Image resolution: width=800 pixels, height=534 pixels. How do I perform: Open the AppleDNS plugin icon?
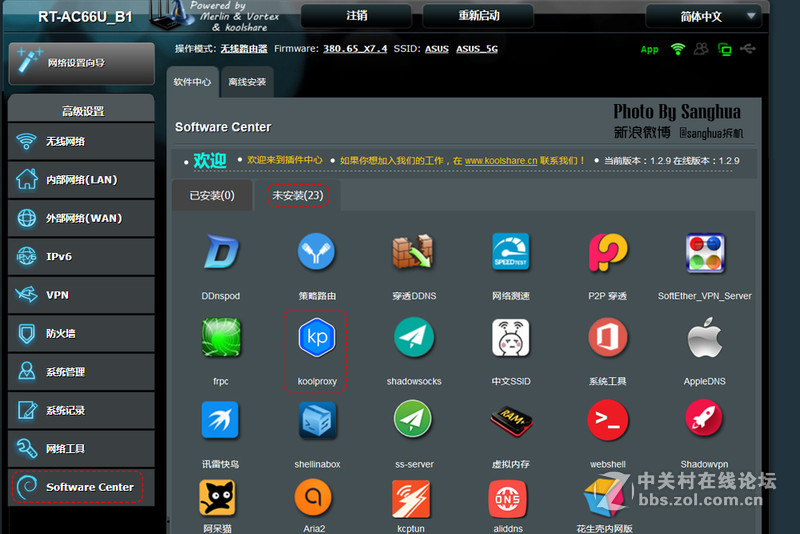705,337
